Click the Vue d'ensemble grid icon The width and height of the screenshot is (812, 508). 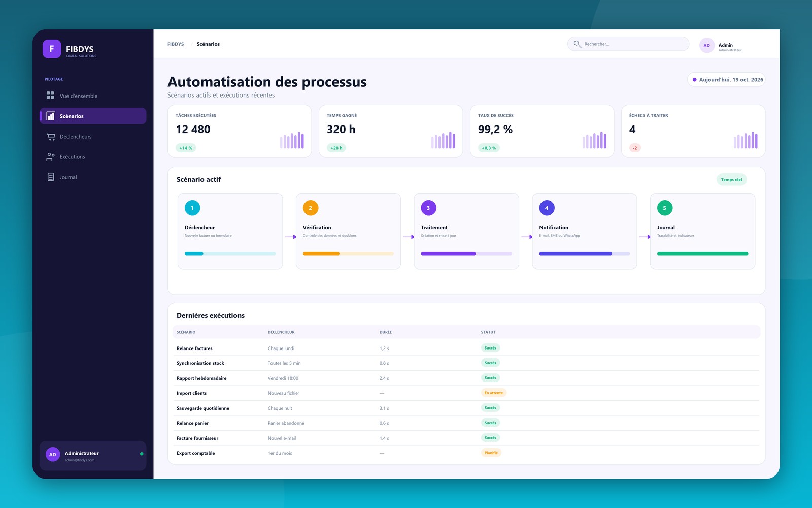[x=50, y=95]
